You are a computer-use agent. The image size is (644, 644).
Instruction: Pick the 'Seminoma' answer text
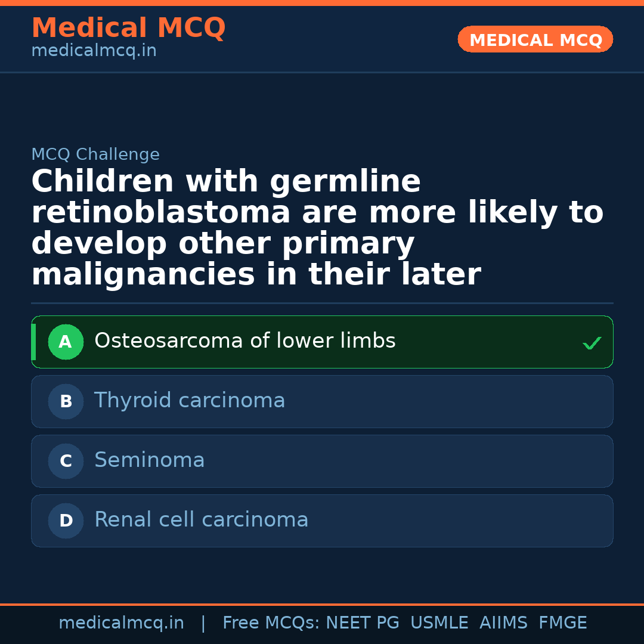149,460
